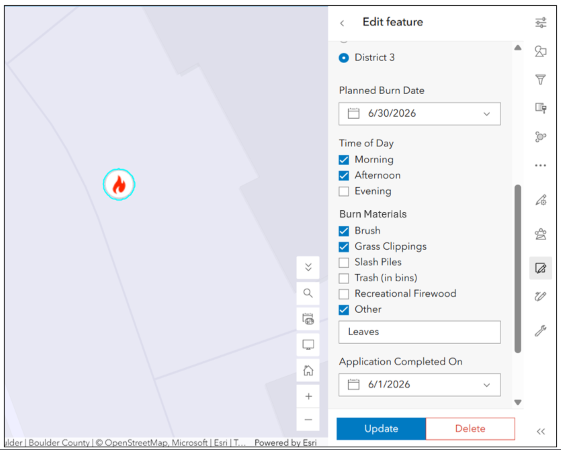
Task: Return map to home extent
Action: tap(308, 371)
